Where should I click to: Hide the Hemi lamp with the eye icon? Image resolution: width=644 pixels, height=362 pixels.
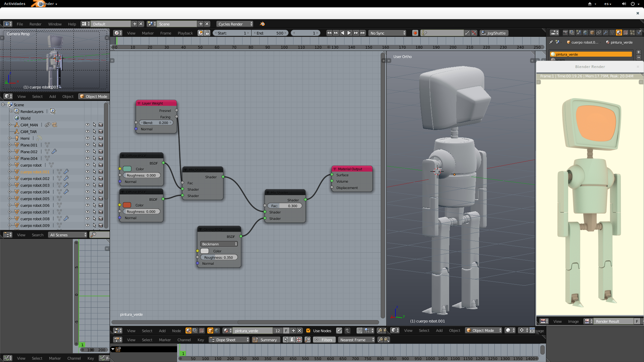(x=88, y=138)
